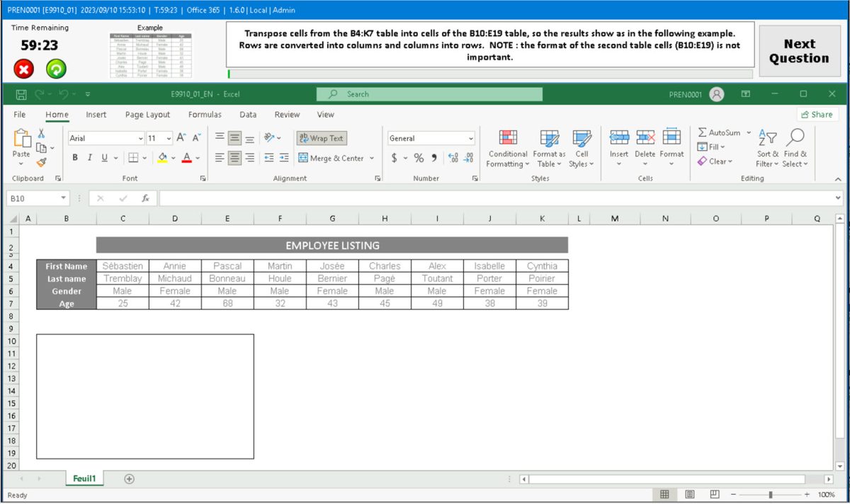Viewport: 850px width, 504px height.
Task: Open the Data ribbon tab
Action: tap(249, 114)
